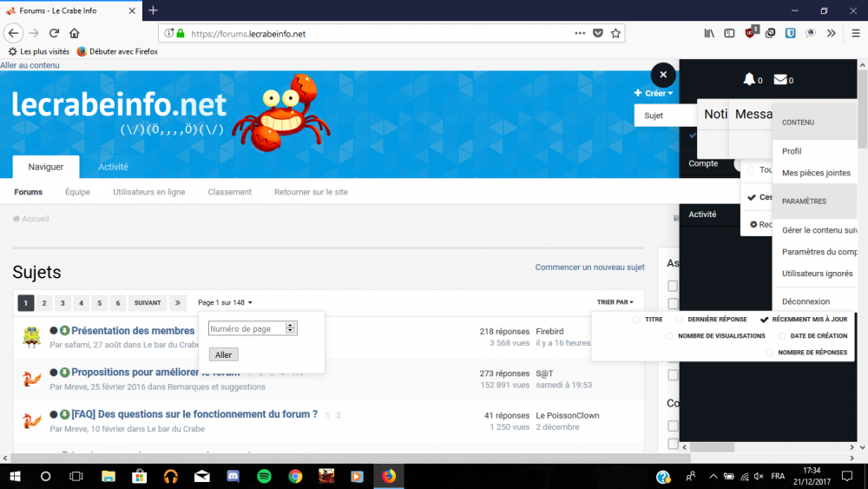Click the Aller button
The height and width of the screenshot is (489, 868).
224,354
